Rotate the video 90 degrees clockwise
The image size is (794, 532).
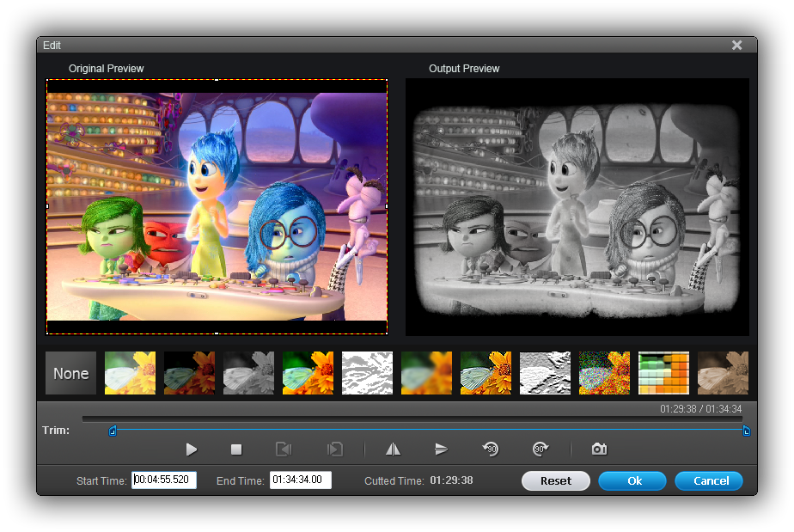[x=541, y=449]
